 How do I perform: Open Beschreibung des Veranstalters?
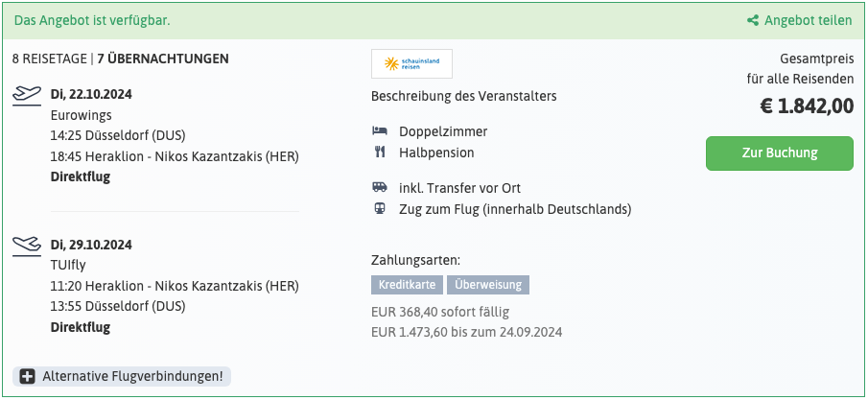[x=463, y=96]
